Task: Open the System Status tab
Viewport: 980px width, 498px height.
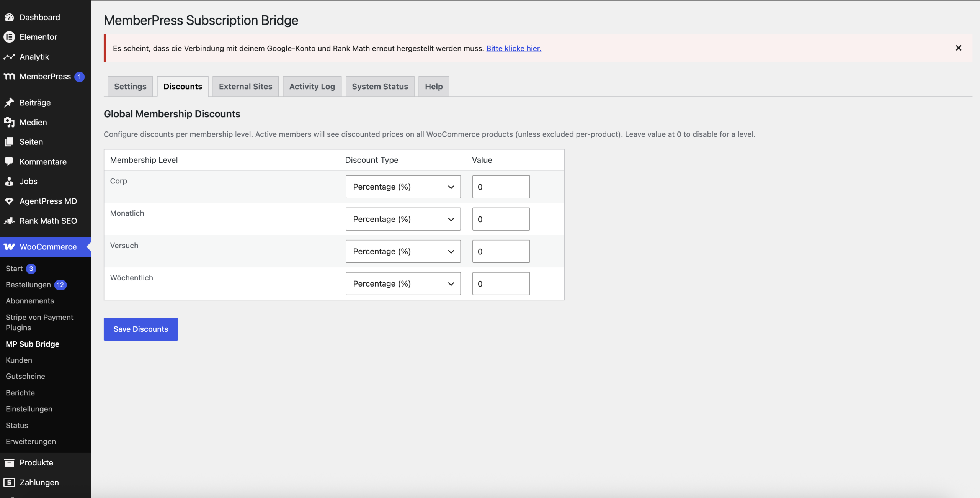Action: (380, 86)
